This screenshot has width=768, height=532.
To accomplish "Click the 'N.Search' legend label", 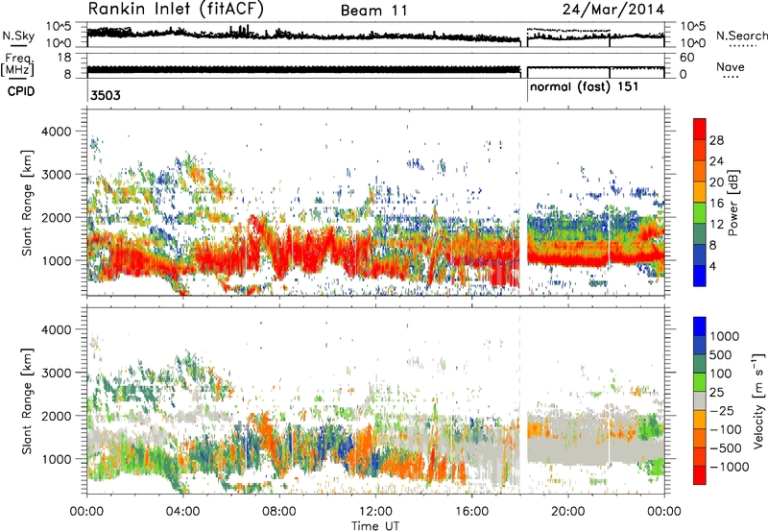I will 741,36.
